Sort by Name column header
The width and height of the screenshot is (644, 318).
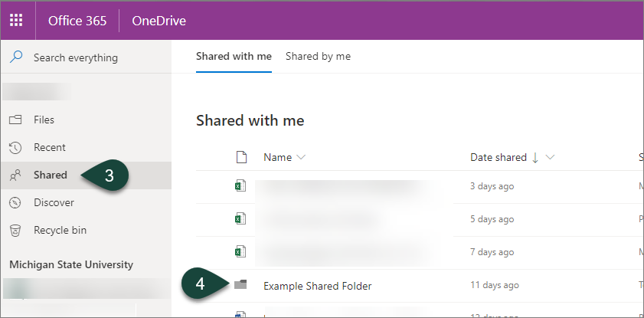(x=278, y=157)
